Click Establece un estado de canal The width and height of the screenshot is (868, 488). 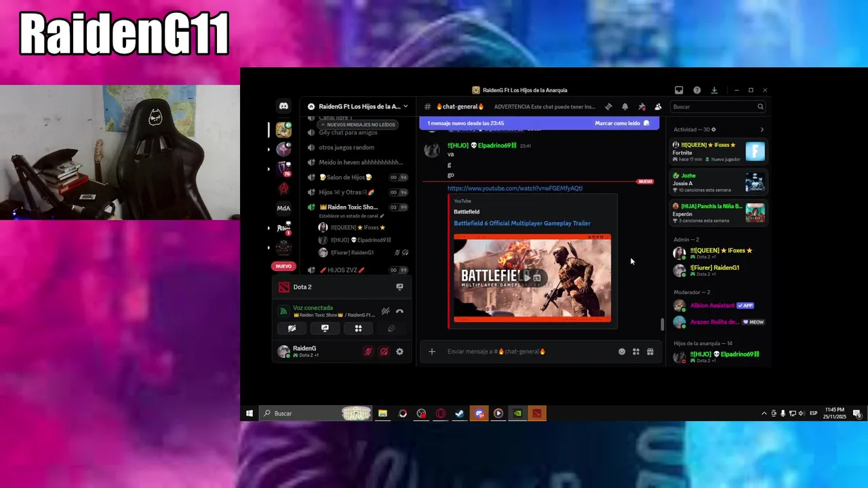pos(351,216)
